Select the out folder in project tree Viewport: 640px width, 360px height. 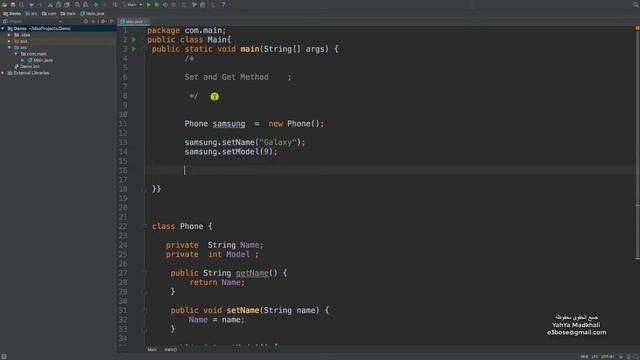click(x=21, y=41)
